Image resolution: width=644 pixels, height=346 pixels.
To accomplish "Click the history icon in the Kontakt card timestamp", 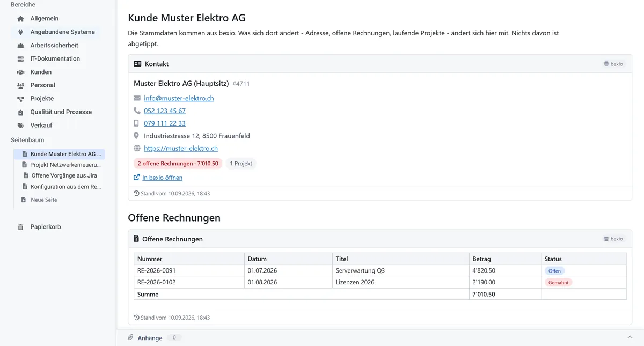I will coord(136,193).
